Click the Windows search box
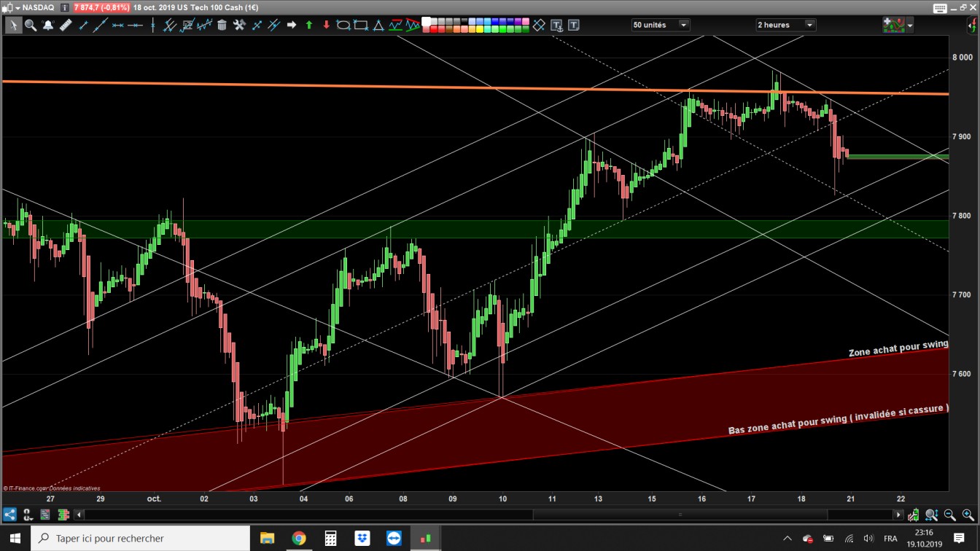This screenshot has width=980, height=551. click(141, 539)
